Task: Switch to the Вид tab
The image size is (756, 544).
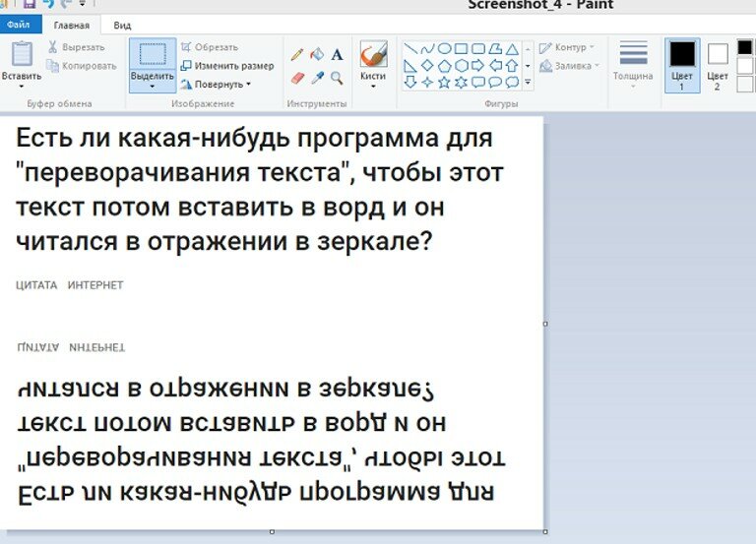Action: coord(122,25)
